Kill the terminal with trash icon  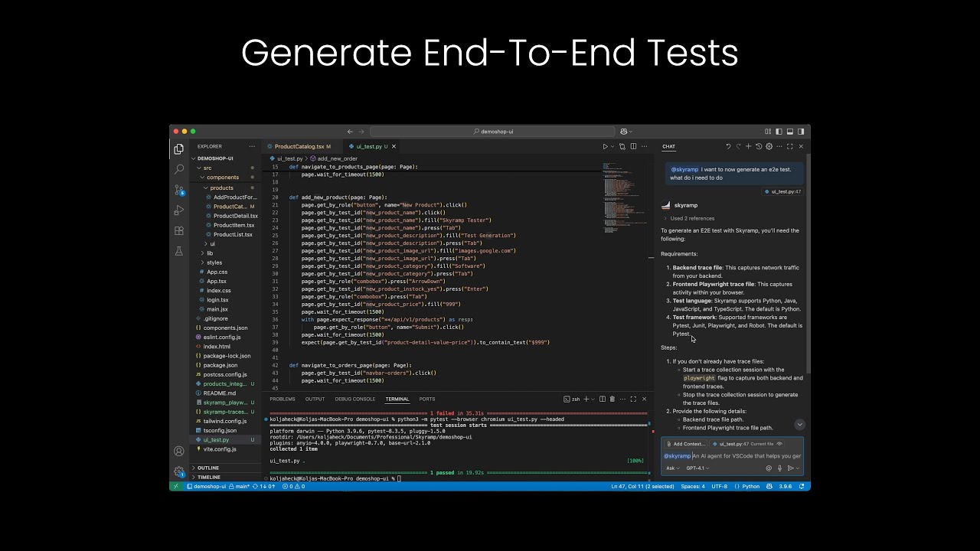tap(612, 399)
